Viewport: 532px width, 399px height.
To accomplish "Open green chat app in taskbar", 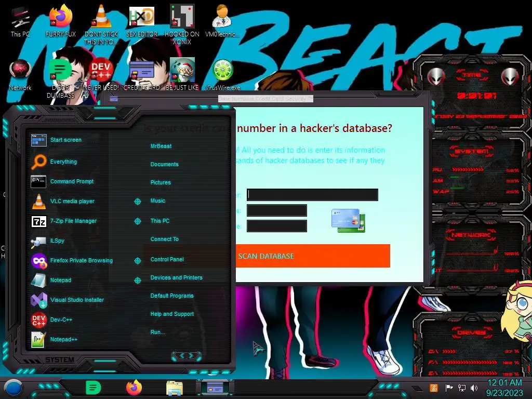I will [94, 388].
